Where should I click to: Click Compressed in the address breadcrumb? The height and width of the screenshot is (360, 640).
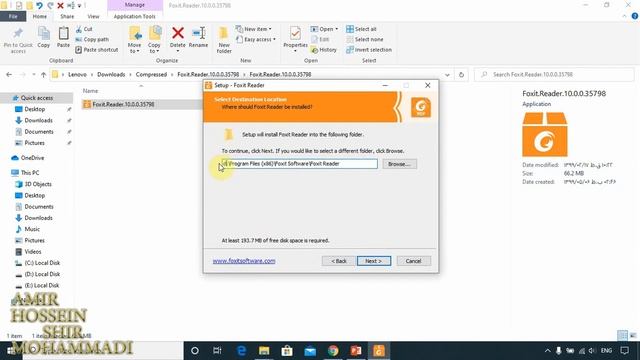(151, 75)
